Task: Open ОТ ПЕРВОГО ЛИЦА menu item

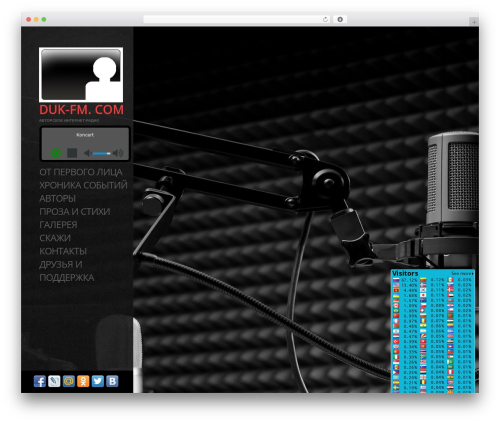Action: pyautogui.click(x=81, y=172)
